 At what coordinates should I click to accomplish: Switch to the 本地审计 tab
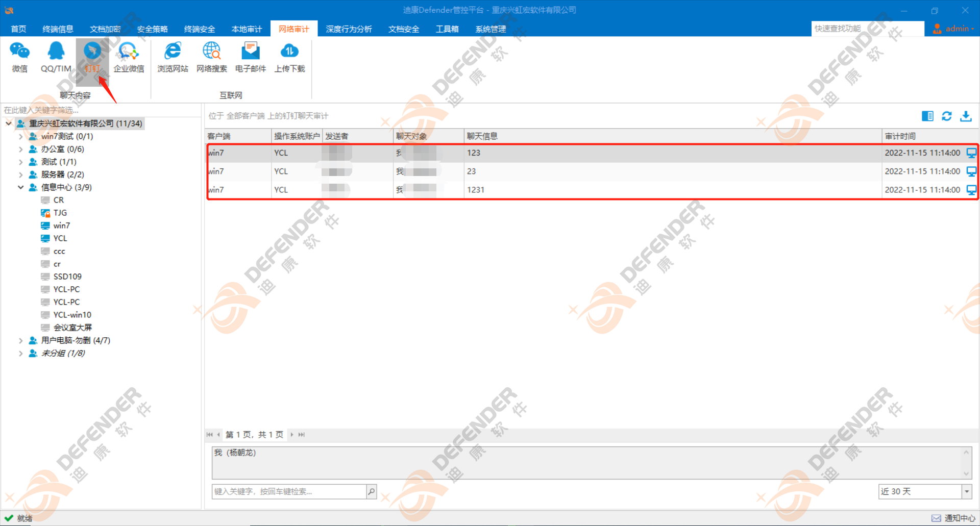[x=247, y=29]
